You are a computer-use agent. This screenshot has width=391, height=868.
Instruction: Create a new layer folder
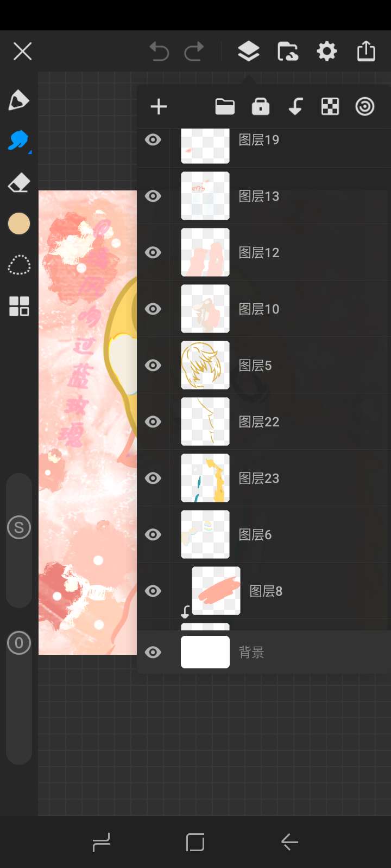pos(225,107)
